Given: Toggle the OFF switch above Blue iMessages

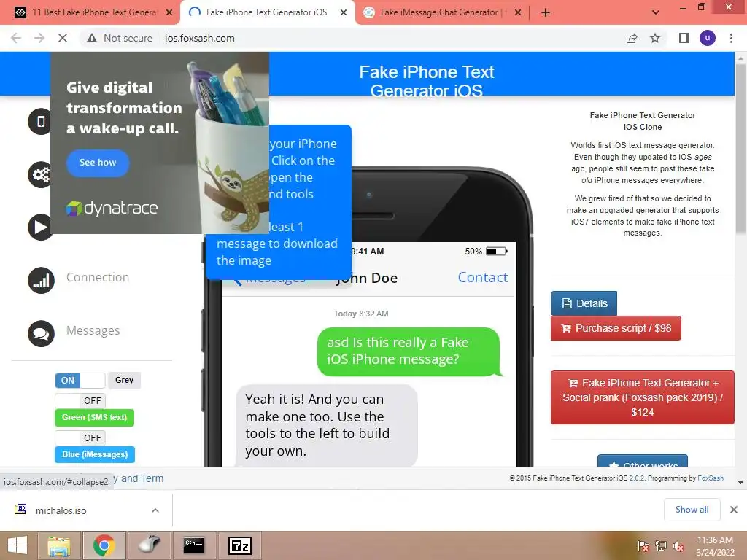Looking at the screenshot, I should coord(80,437).
